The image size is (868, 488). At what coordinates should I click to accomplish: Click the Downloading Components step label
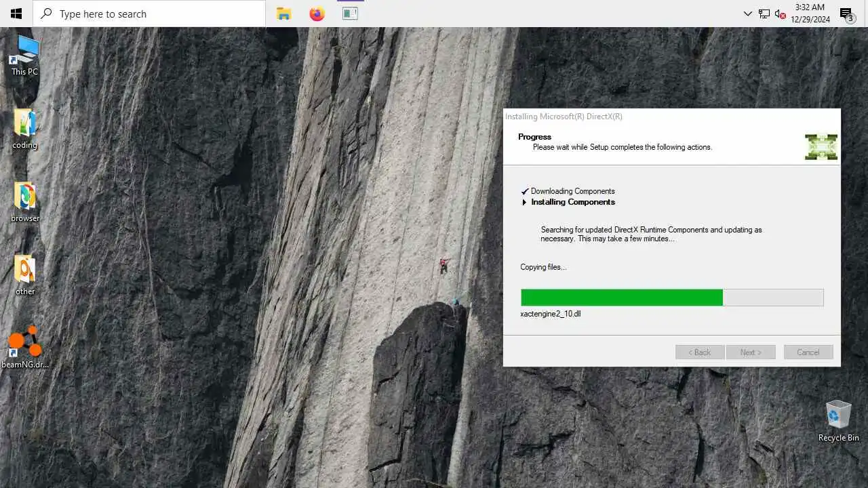[x=573, y=191]
